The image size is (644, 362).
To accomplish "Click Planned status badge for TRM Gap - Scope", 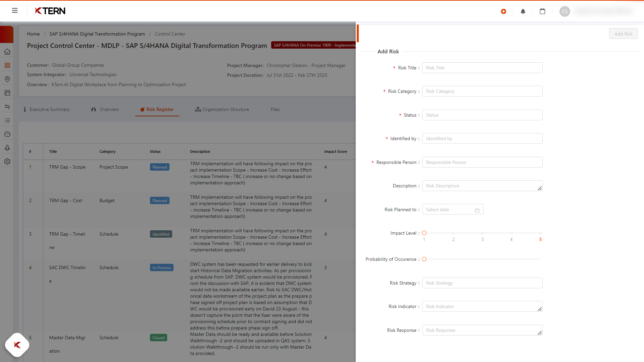I will [x=159, y=167].
